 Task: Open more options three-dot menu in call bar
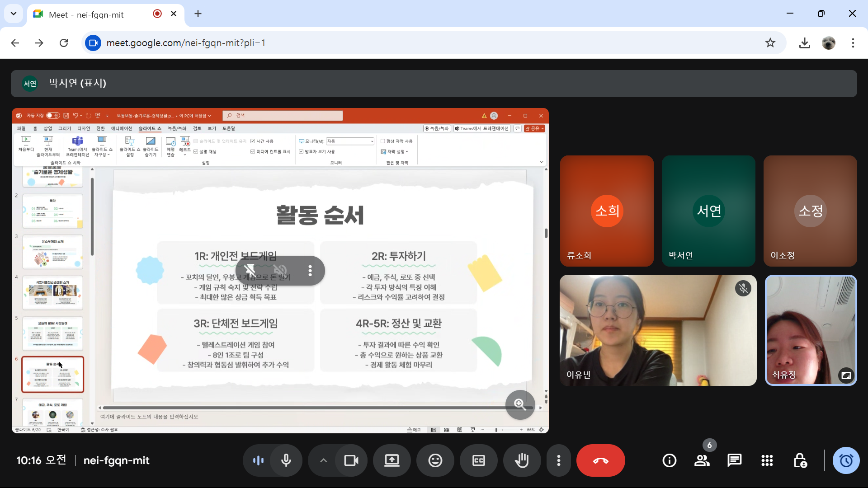pyautogui.click(x=559, y=460)
